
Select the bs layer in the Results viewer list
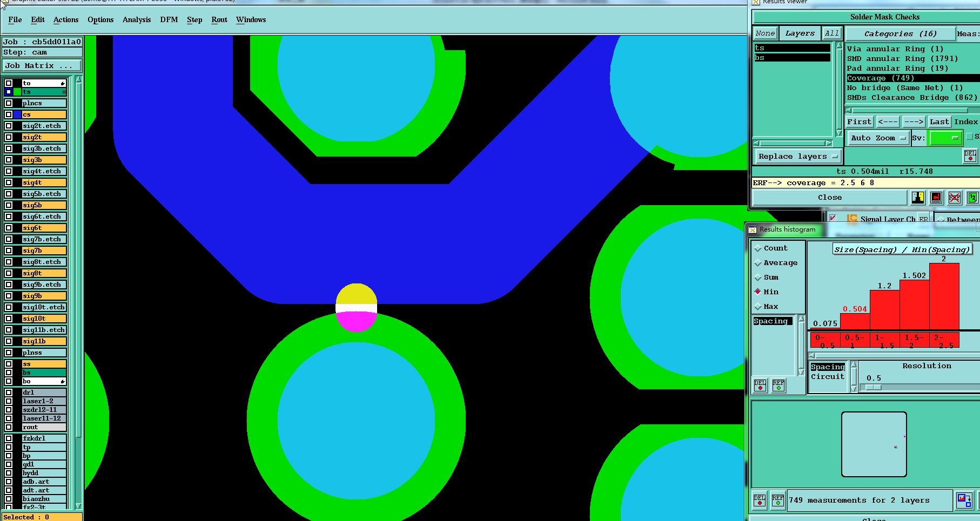(792, 58)
